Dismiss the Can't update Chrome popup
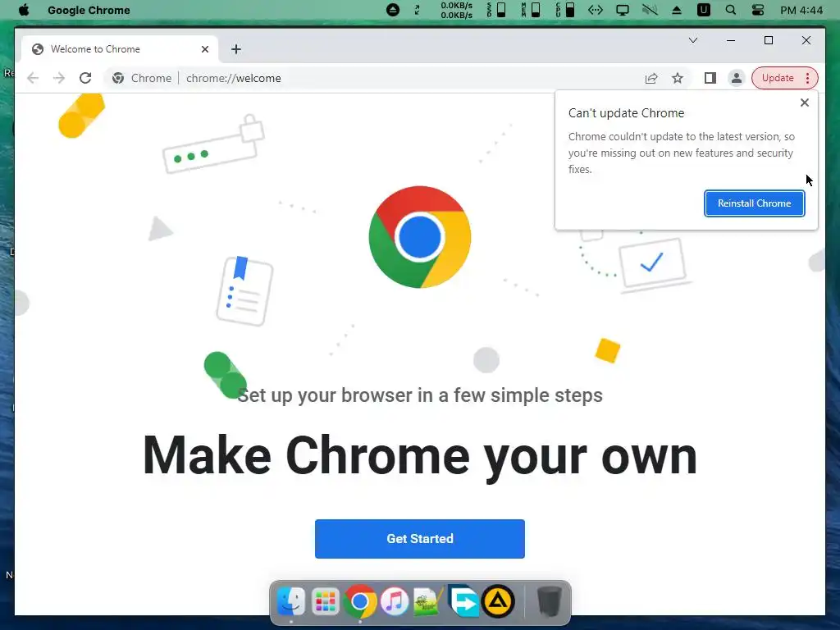Viewport: 840px width, 630px height. tap(805, 103)
